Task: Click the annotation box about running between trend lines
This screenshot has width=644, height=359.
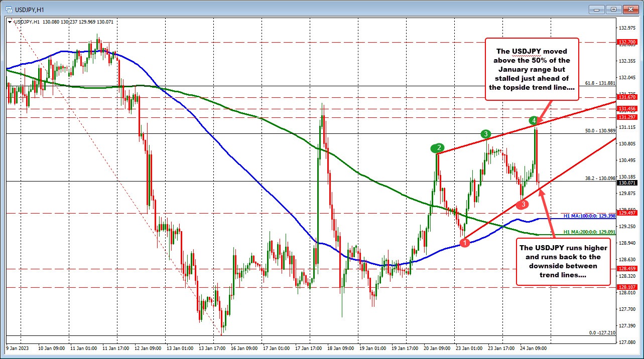Action: click(563, 262)
